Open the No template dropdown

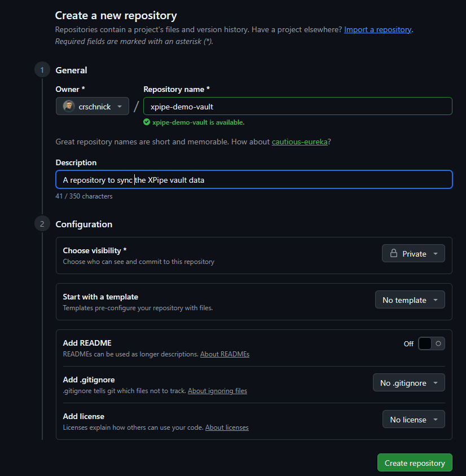(x=410, y=300)
